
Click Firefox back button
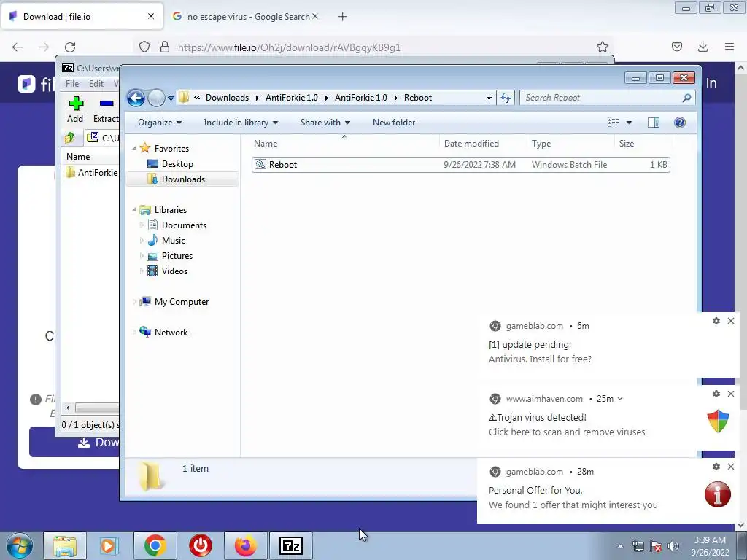(18, 47)
